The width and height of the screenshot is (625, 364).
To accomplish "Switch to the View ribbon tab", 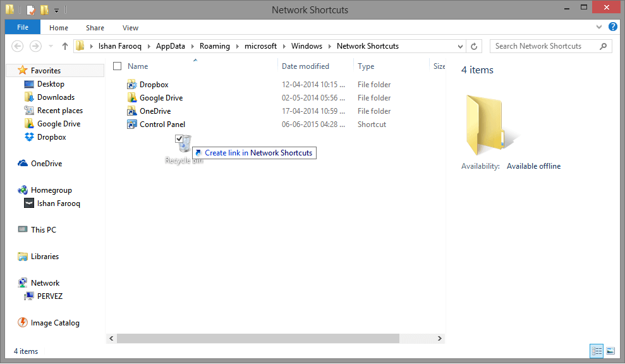I will [x=130, y=28].
